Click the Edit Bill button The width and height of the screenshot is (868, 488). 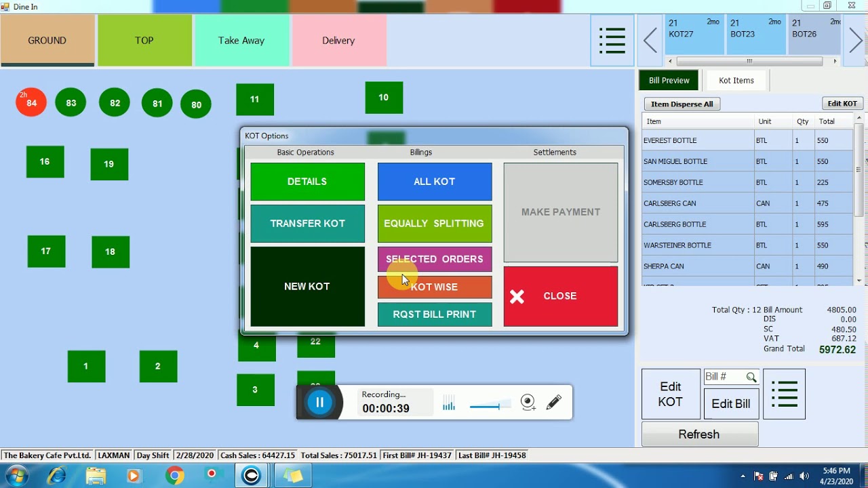point(731,404)
